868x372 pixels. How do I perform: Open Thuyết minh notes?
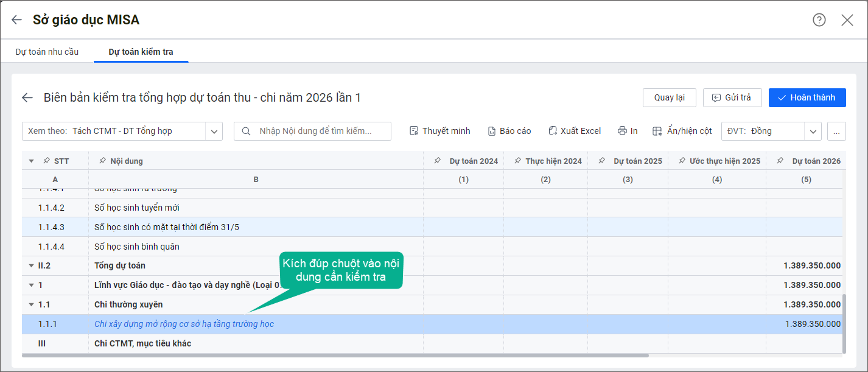pos(439,131)
